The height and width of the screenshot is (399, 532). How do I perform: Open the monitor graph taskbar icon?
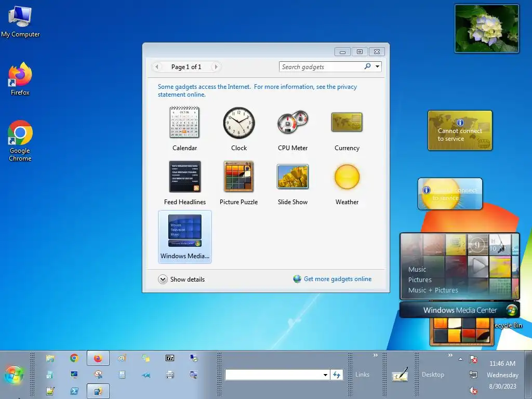pyautogui.click(x=74, y=375)
